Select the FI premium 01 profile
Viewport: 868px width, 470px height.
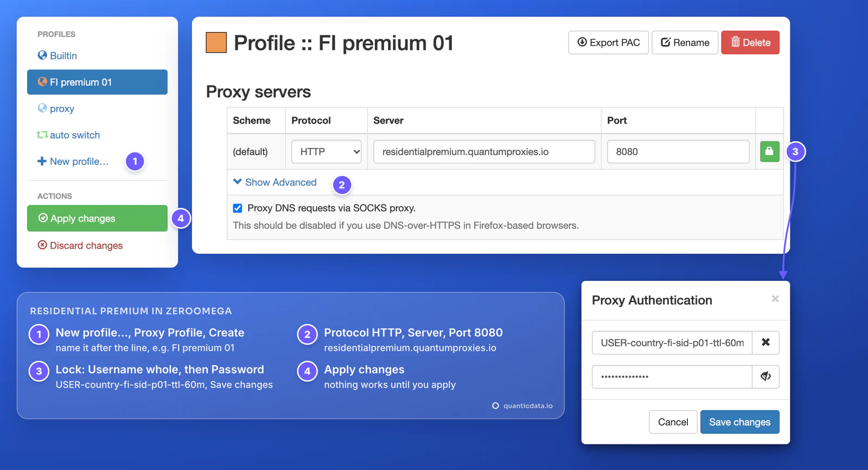(x=97, y=82)
